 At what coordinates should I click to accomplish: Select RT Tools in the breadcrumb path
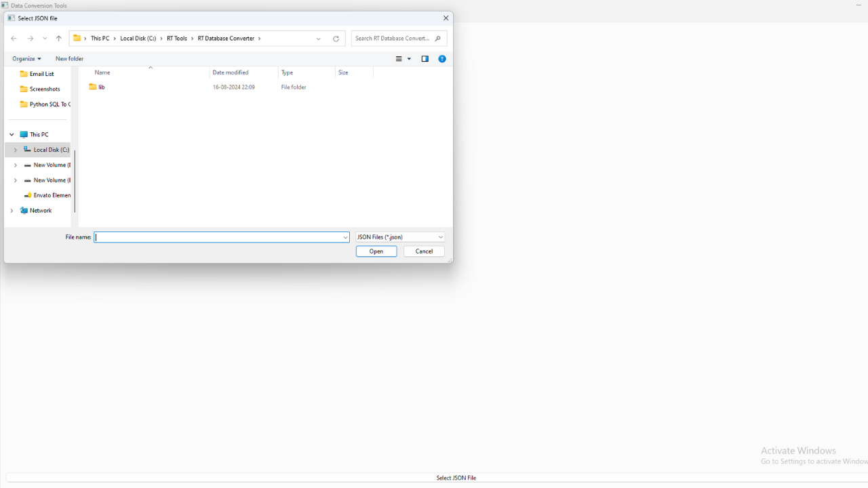pos(178,39)
